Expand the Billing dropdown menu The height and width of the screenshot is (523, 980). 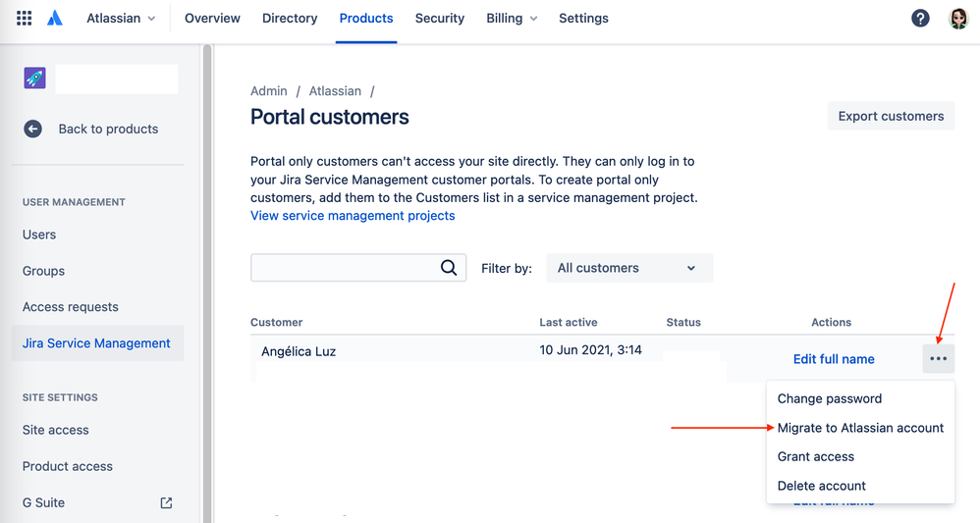[512, 18]
